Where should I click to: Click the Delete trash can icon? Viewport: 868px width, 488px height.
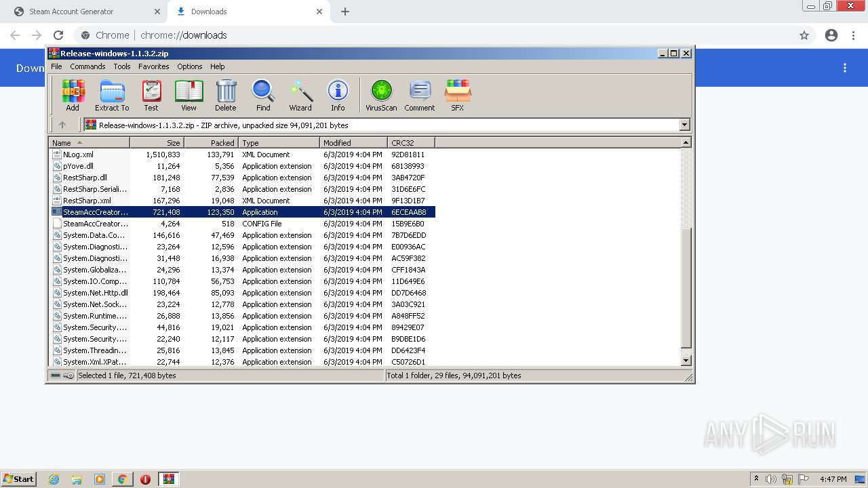(226, 95)
